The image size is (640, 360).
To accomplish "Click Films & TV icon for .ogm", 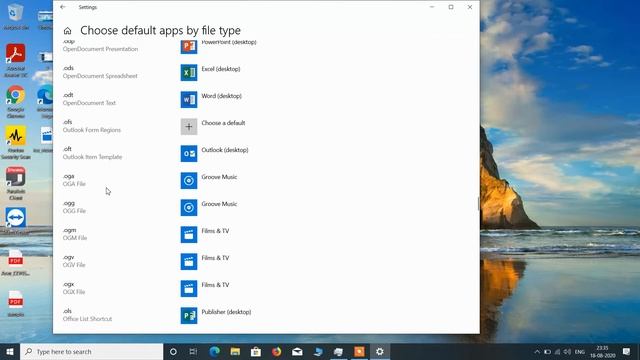I will point(189,234).
